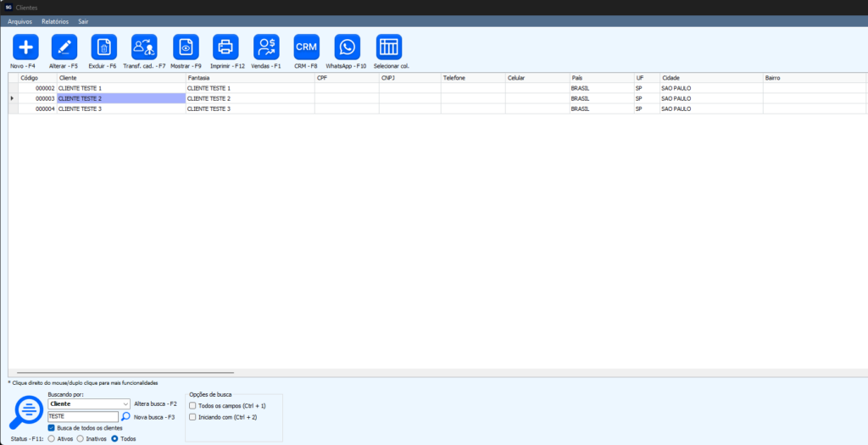Image resolution: width=868 pixels, height=445 pixels.
Task: Open Vendas sales icon
Action: tap(267, 47)
